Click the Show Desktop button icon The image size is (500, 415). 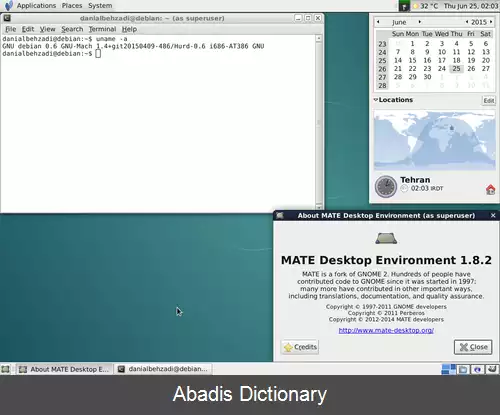coord(5,369)
